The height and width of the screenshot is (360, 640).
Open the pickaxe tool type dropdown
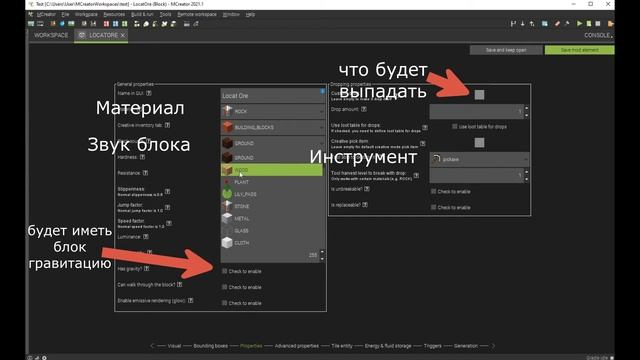coord(480,159)
